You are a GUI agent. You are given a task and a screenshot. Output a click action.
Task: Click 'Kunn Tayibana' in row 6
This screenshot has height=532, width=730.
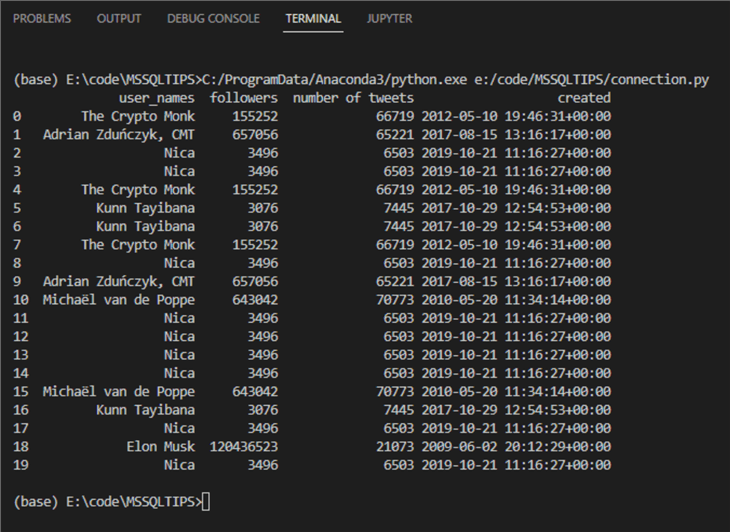pos(145,227)
